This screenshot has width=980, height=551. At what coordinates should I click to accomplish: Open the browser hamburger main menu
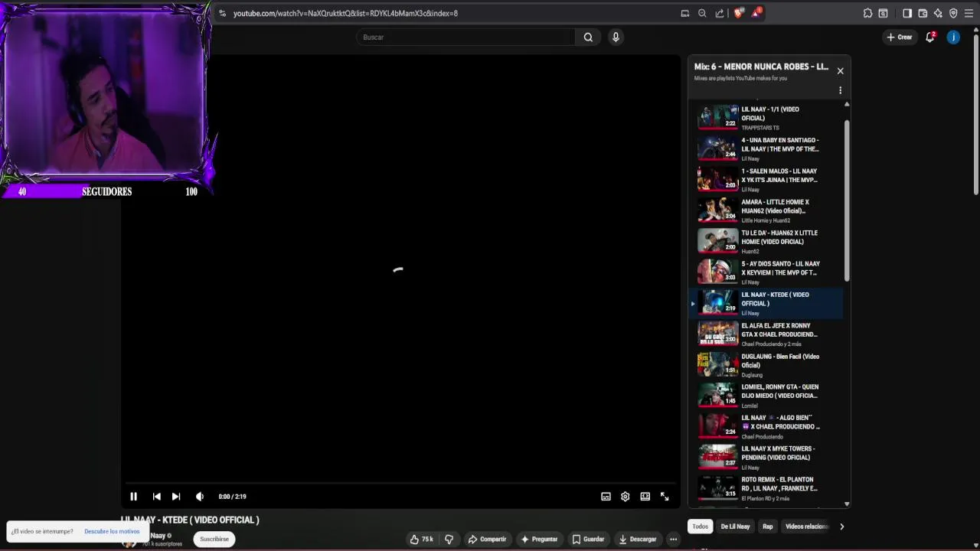click(969, 13)
